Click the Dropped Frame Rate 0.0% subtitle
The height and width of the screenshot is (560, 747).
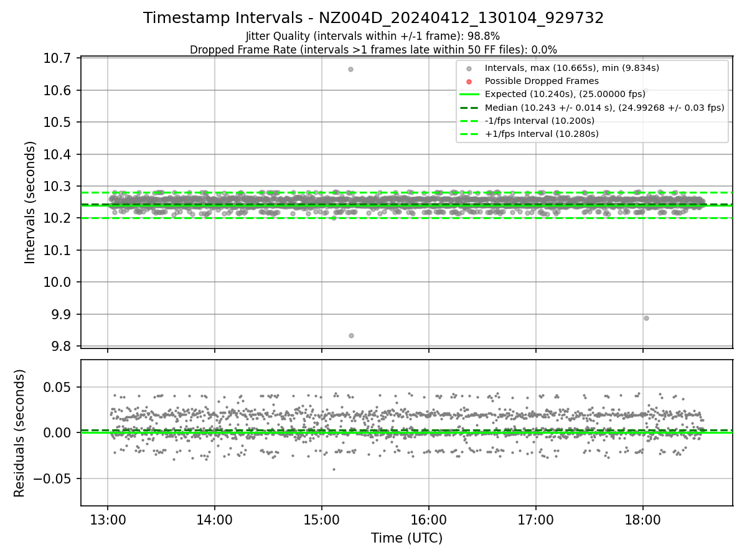(373, 49)
